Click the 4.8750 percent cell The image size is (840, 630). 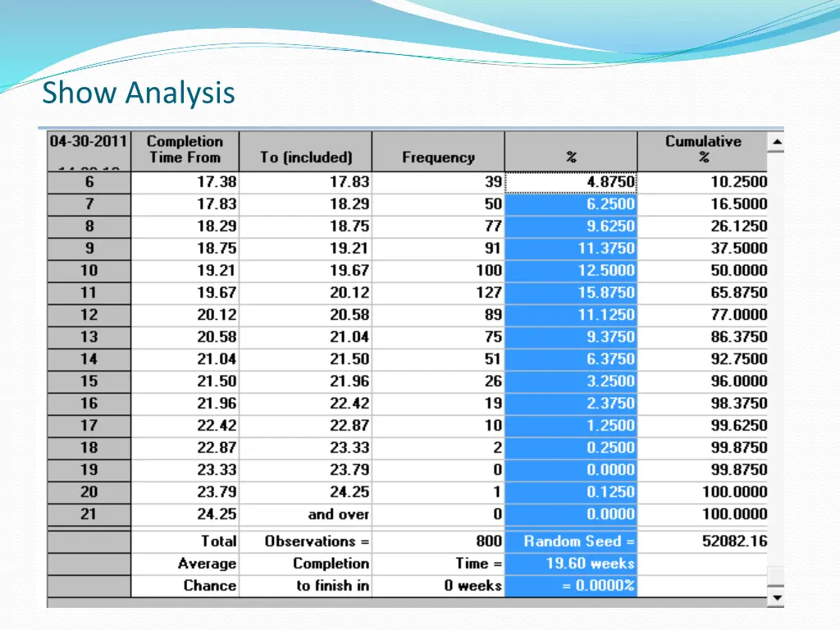pyautogui.click(x=571, y=182)
